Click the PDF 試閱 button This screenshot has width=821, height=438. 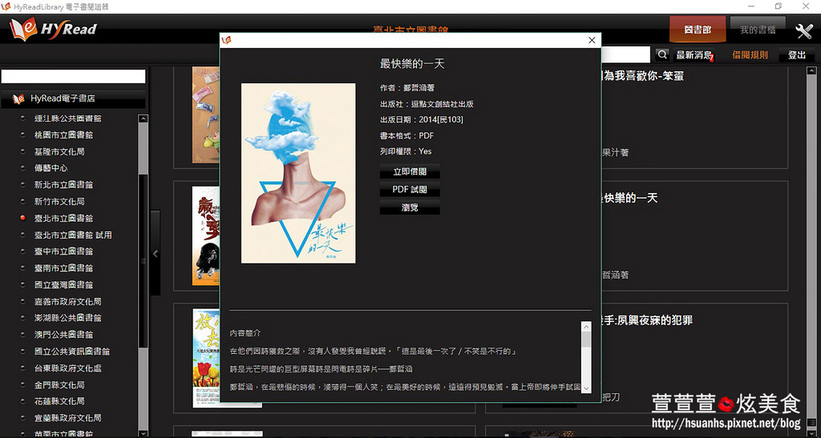pyautogui.click(x=410, y=189)
